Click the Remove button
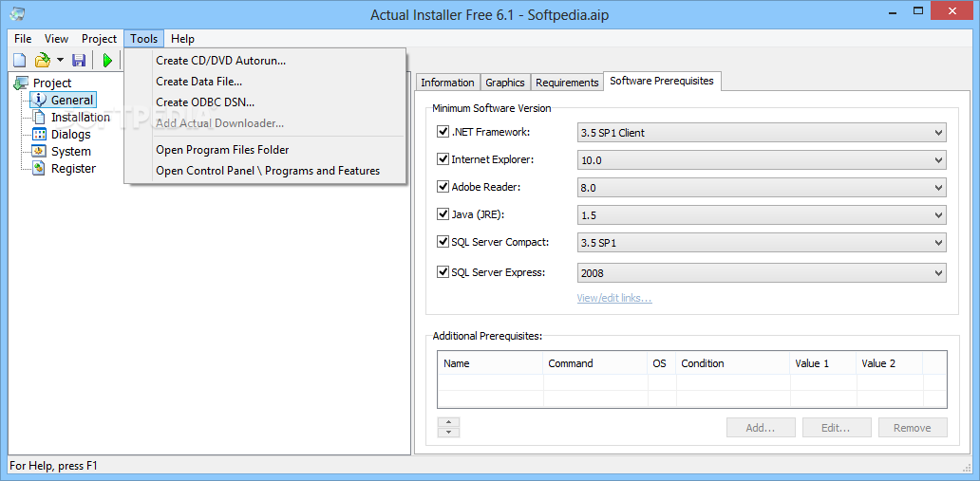The height and width of the screenshot is (481, 980). [x=913, y=428]
